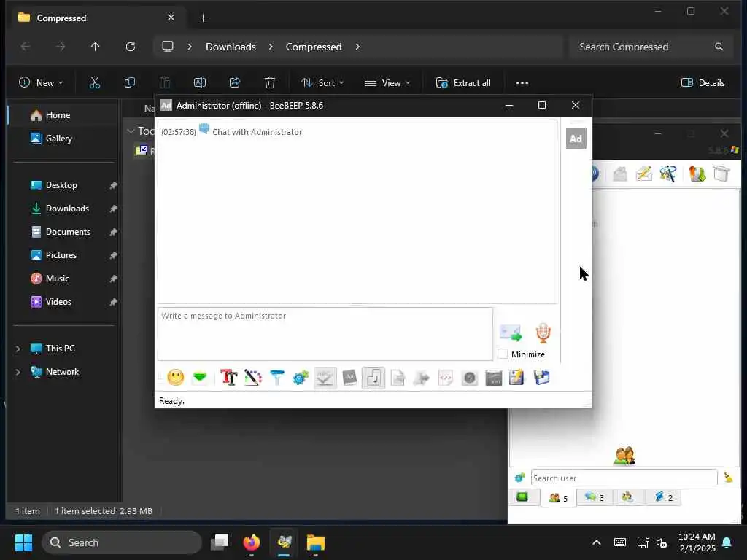
Task: Click the dark screenshot window icon
Action: (x=494, y=378)
